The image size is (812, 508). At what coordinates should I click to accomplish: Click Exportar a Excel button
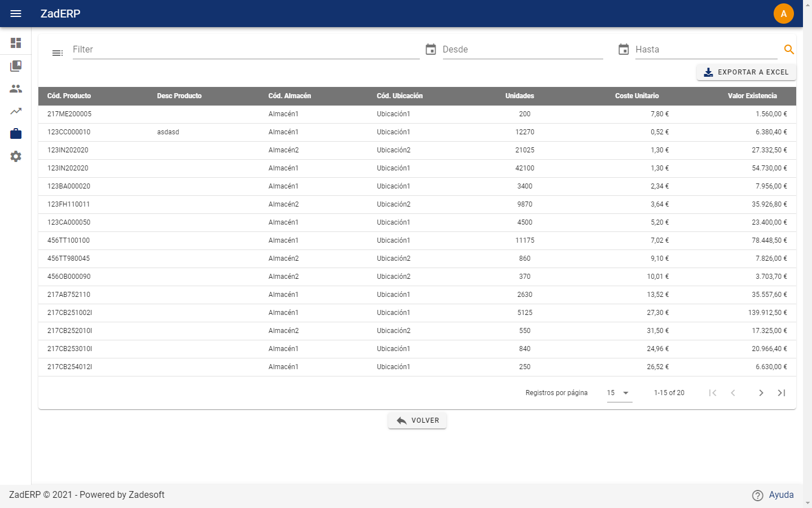pos(746,72)
